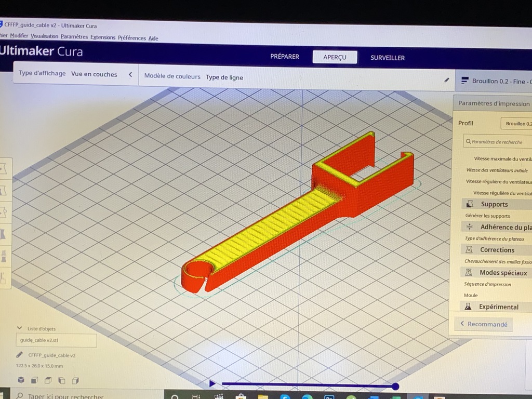This screenshot has height=399, width=532.
Task: Open print settings Brouillon 0.2 - Fine panel
Action: pyautogui.click(x=494, y=81)
